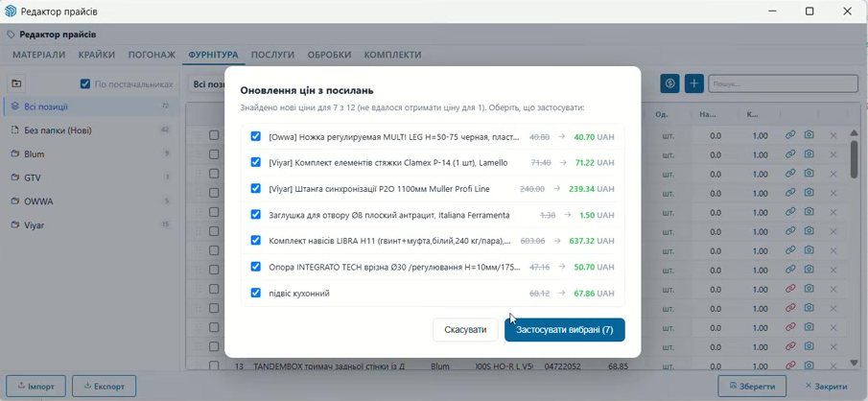Image resolution: width=868 pixels, height=401 pixels.
Task: Select Всі позиції in the sidebar
Action: click(91, 106)
